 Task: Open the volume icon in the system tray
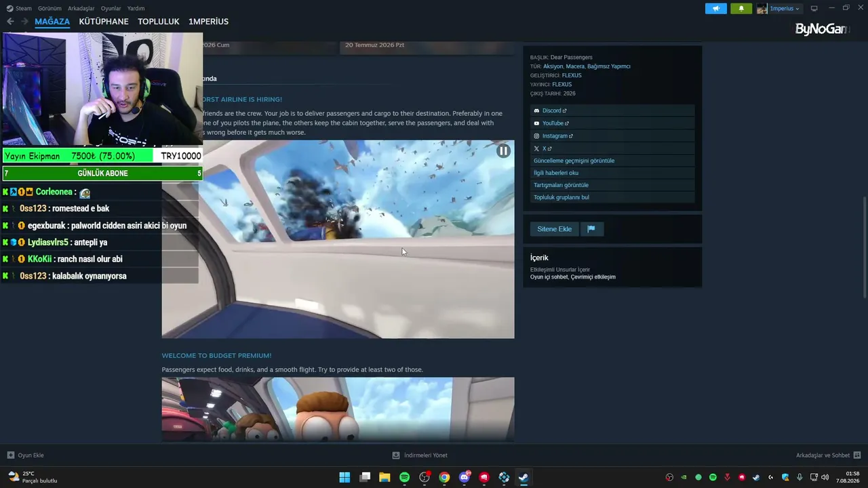click(x=825, y=477)
